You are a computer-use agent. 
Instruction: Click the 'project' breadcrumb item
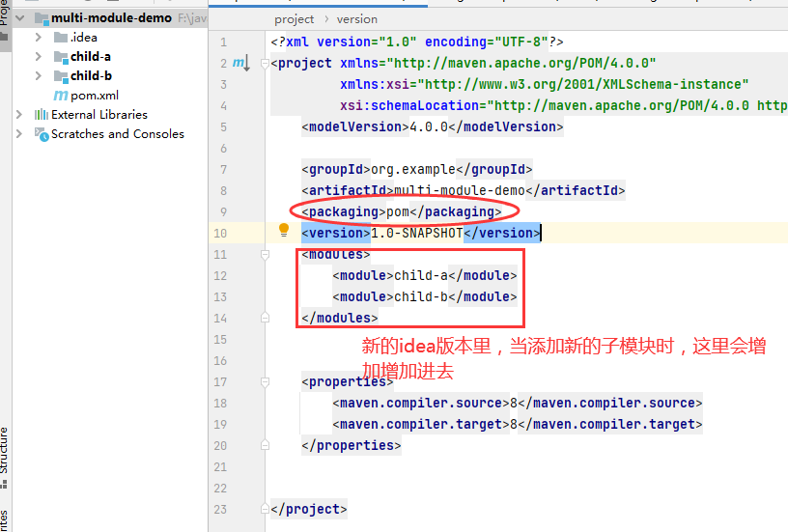[x=294, y=18]
